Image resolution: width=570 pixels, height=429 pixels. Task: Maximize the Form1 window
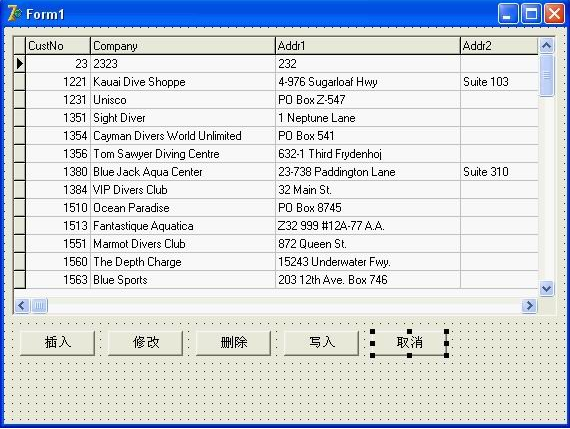(x=531, y=14)
